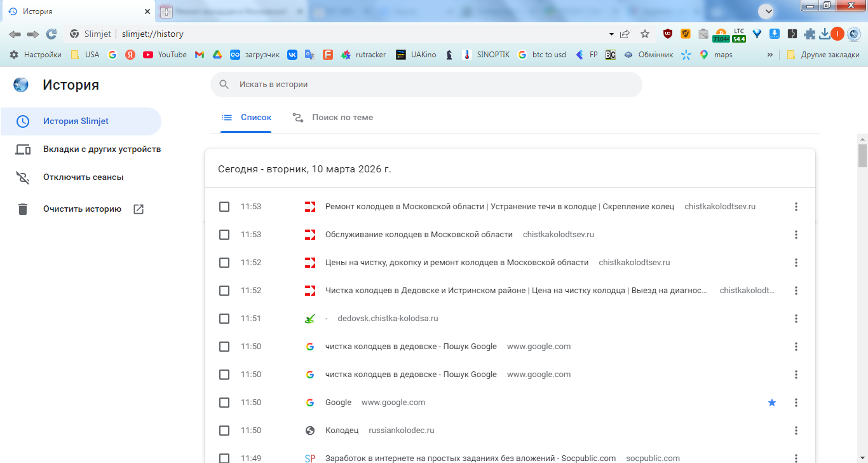Open three-dot menu for 'Чистка колодцев в Дедовске' entry

point(796,291)
